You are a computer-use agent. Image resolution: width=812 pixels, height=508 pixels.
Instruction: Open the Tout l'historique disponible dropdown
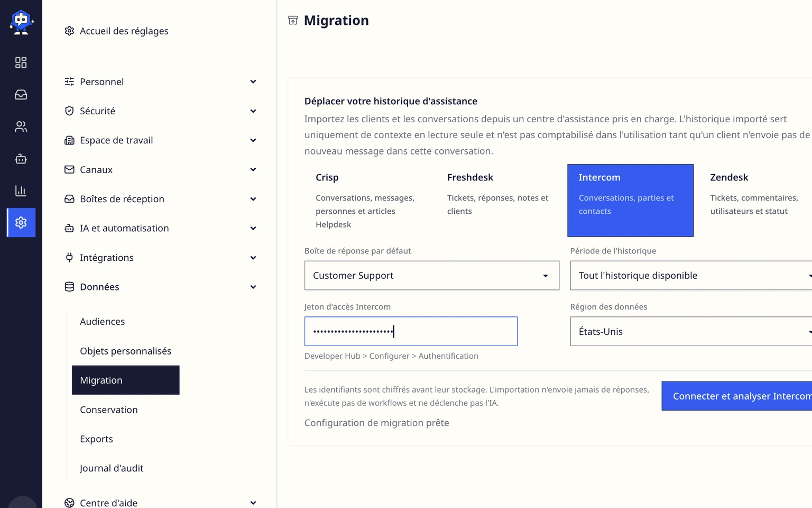(x=691, y=275)
